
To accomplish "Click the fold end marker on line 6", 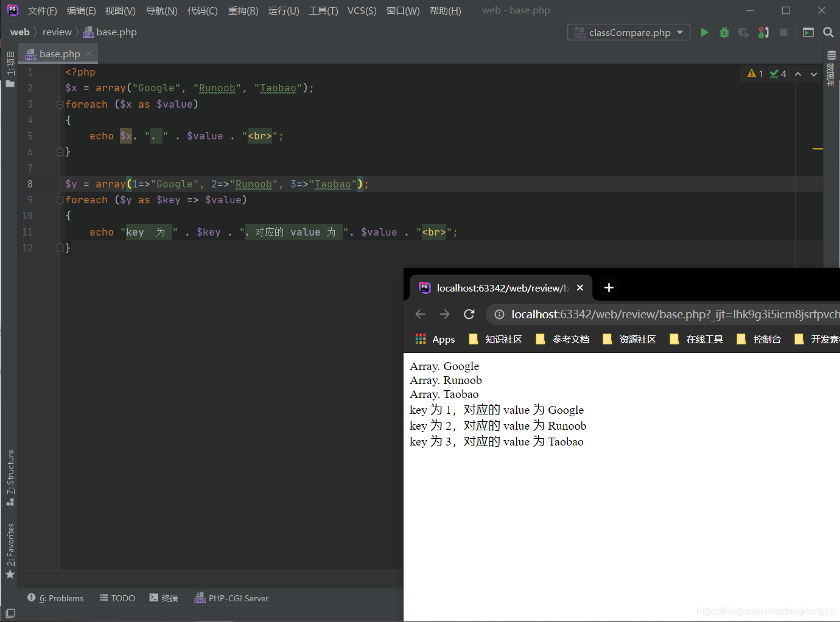I will [60, 152].
